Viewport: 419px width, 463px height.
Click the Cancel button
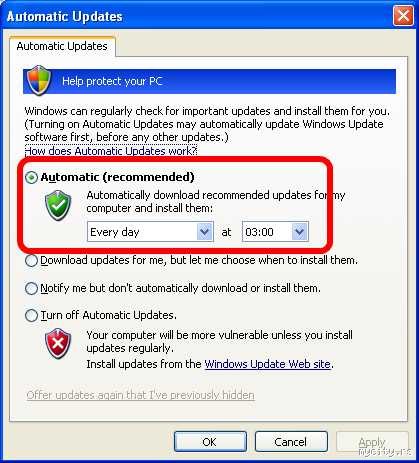click(x=291, y=442)
